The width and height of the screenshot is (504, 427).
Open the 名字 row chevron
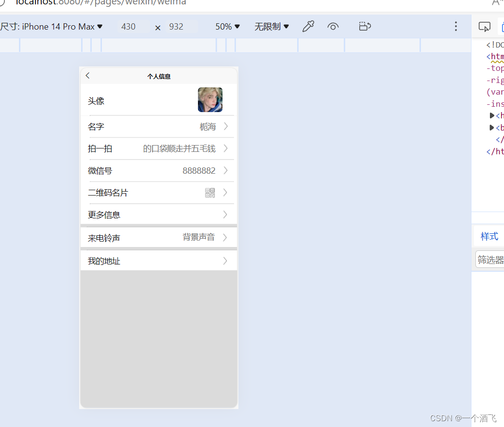[x=226, y=126]
